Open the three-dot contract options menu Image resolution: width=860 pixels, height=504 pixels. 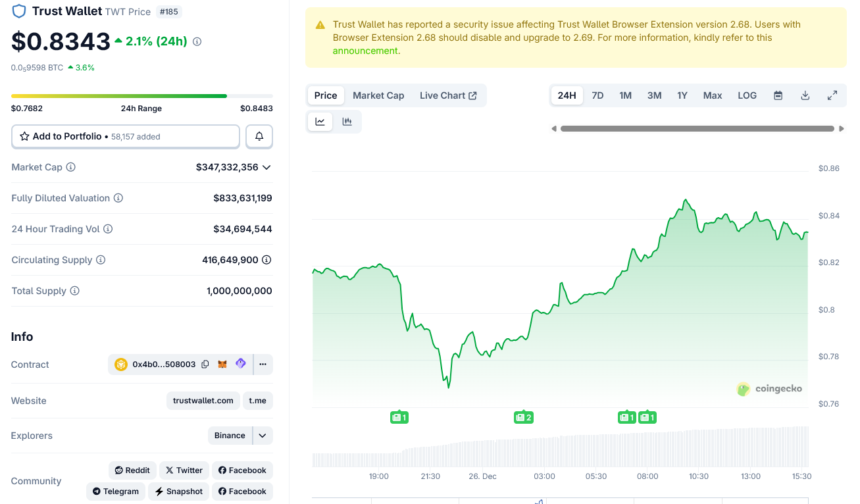pyautogui.click(x=263, y=363)
